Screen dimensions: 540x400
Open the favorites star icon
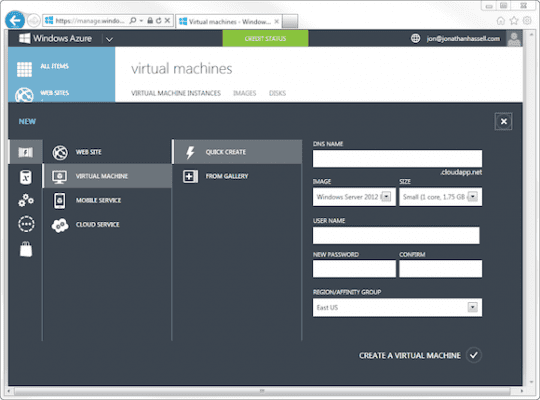(x=514, y=21)
